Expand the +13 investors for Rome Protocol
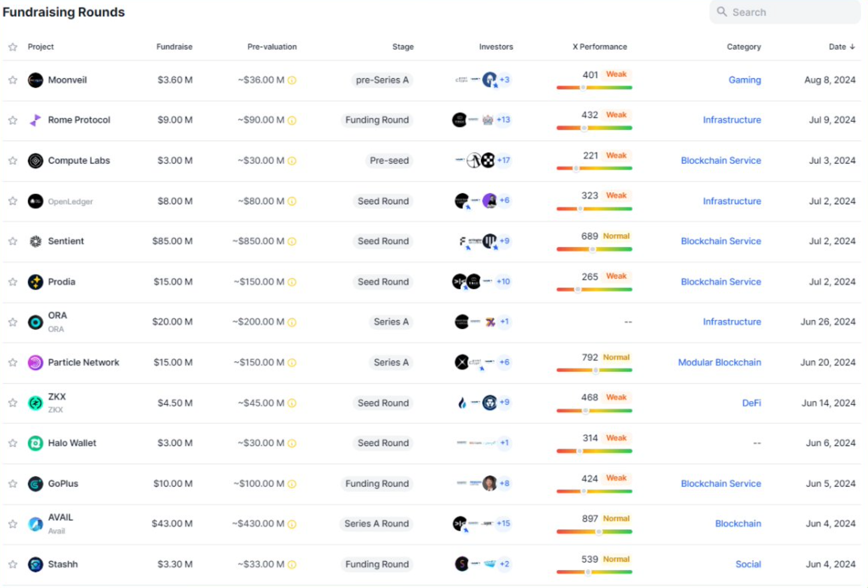The height and width of the screenshot is (588, 868). click(503, 120)
